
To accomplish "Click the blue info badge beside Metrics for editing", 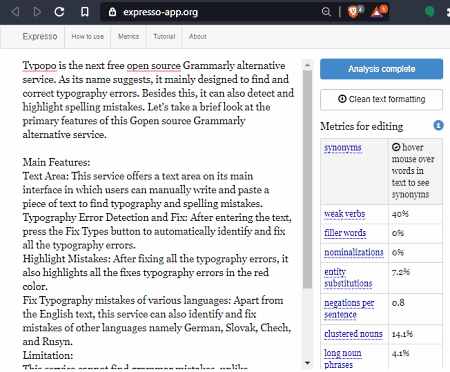I will [x=438, y=126].
